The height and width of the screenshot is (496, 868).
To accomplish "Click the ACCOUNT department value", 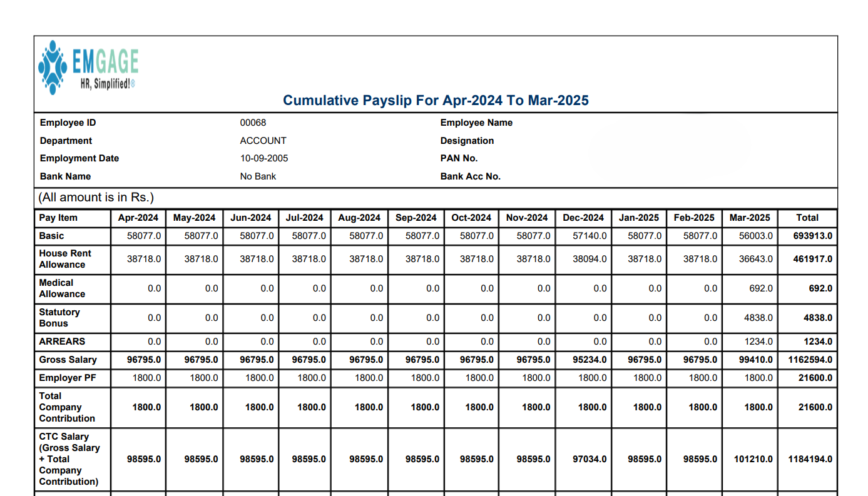I will pyautogui.click(x=263, y=141).
